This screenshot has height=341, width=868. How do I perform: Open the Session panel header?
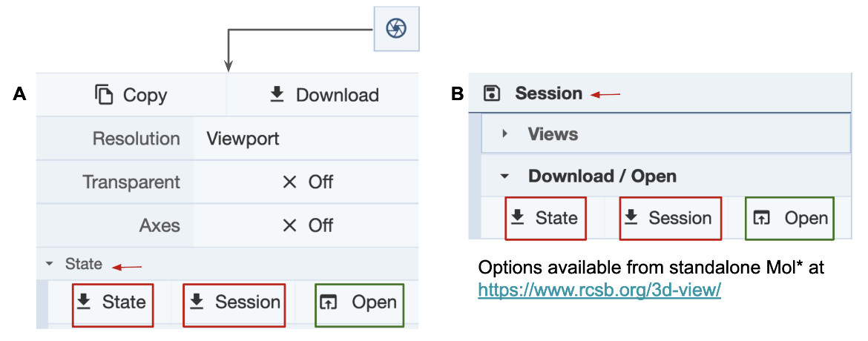548,93
